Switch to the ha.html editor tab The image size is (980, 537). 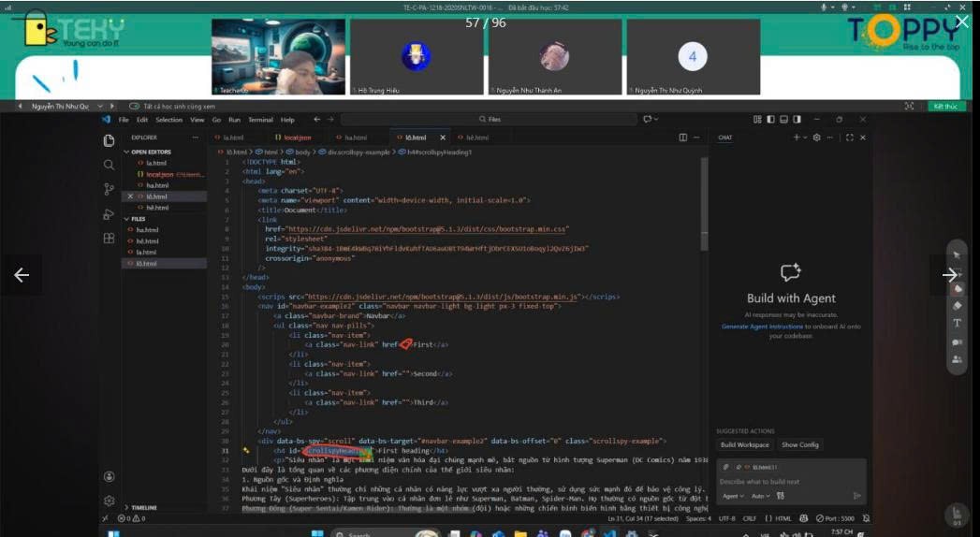tap(355, 138)
